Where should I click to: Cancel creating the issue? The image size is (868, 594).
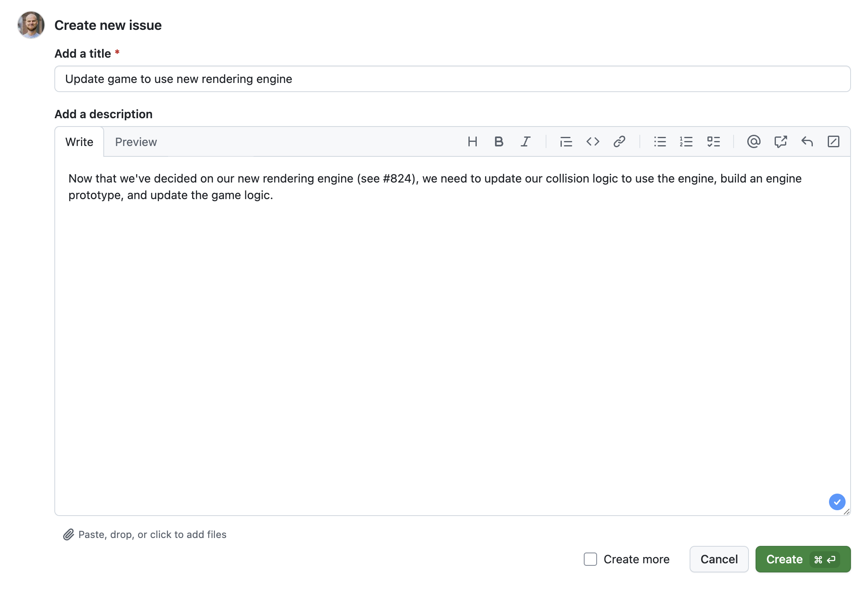click(x=719, y=559)
